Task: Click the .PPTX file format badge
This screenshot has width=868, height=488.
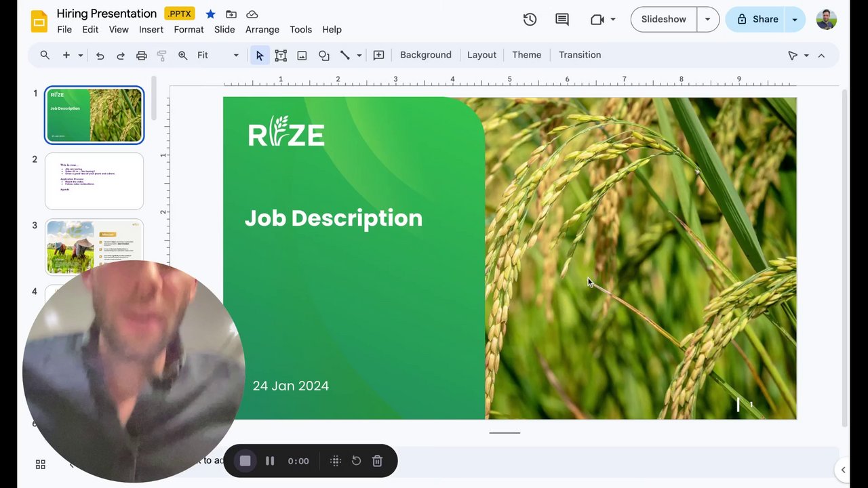Action: click(180, 14)
